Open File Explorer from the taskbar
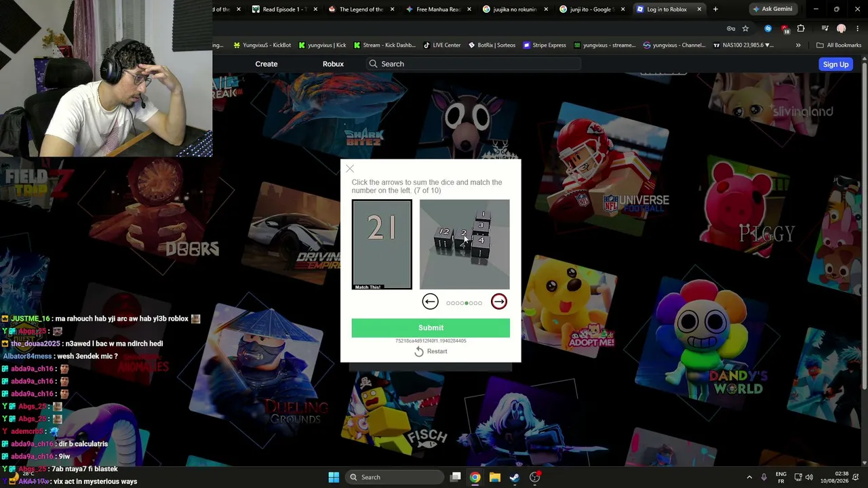868x488 pixels. click(x=495, y=477)
